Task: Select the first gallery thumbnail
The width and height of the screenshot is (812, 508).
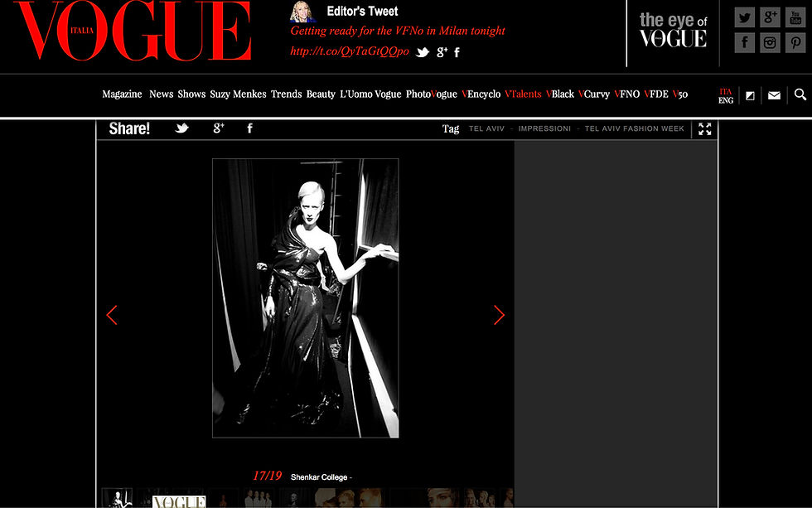Action: [x=117, y=498]
